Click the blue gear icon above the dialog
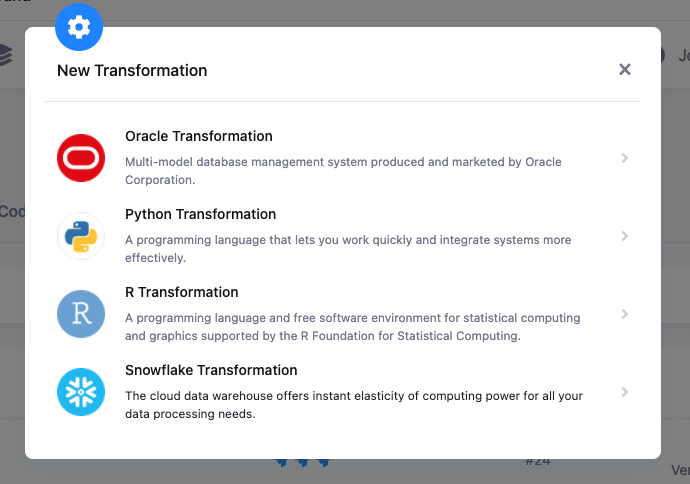690x484 pixels. (79, 28)
